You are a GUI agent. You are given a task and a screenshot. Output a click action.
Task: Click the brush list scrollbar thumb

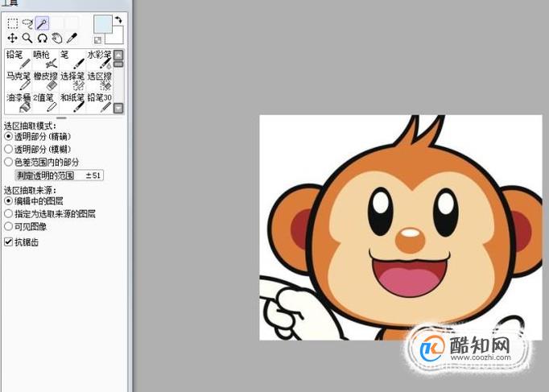118,64
